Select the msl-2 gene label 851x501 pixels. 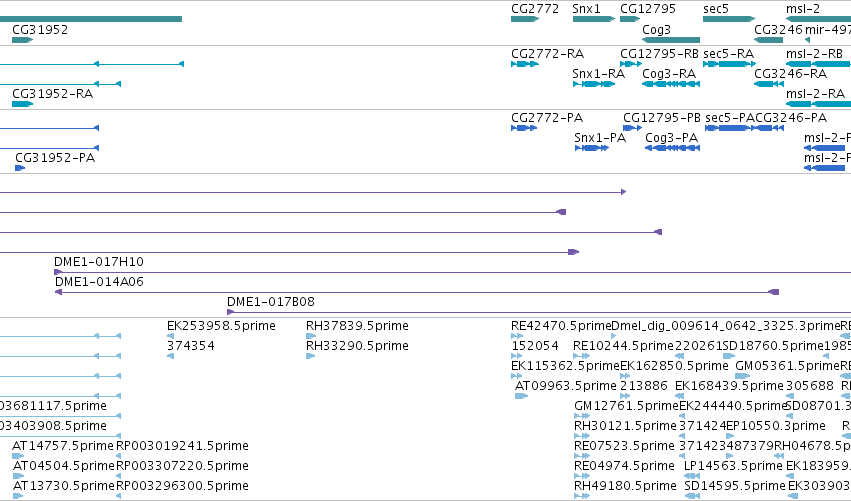point(803,9)
